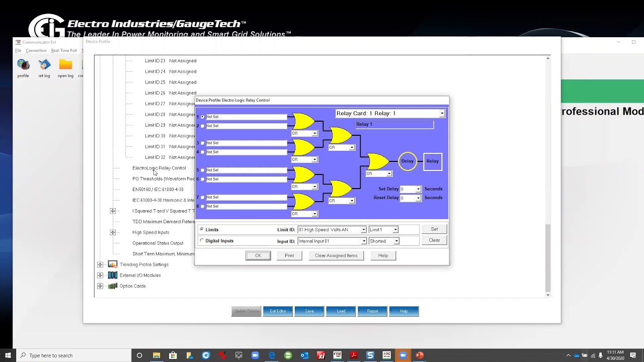This screenshot has width=644, height=362.
Task: Click the Cortana circle on taskbar
Action: pos(139,355)
